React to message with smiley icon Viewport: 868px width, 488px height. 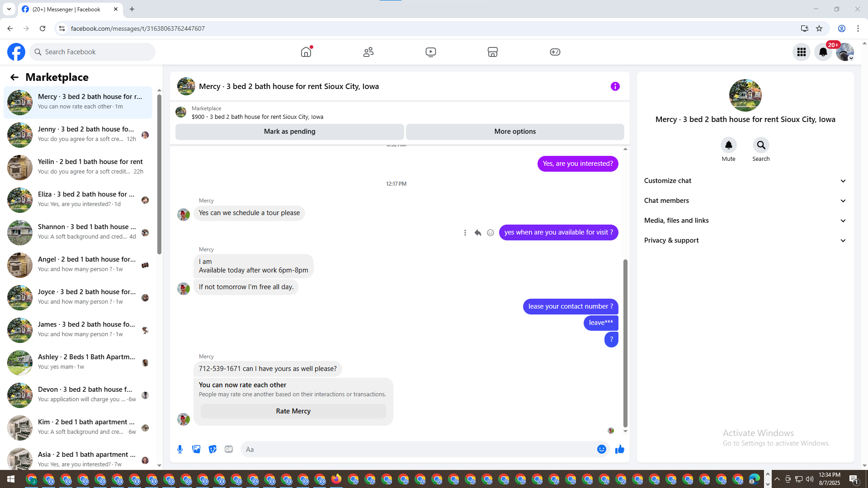point(491,233)
